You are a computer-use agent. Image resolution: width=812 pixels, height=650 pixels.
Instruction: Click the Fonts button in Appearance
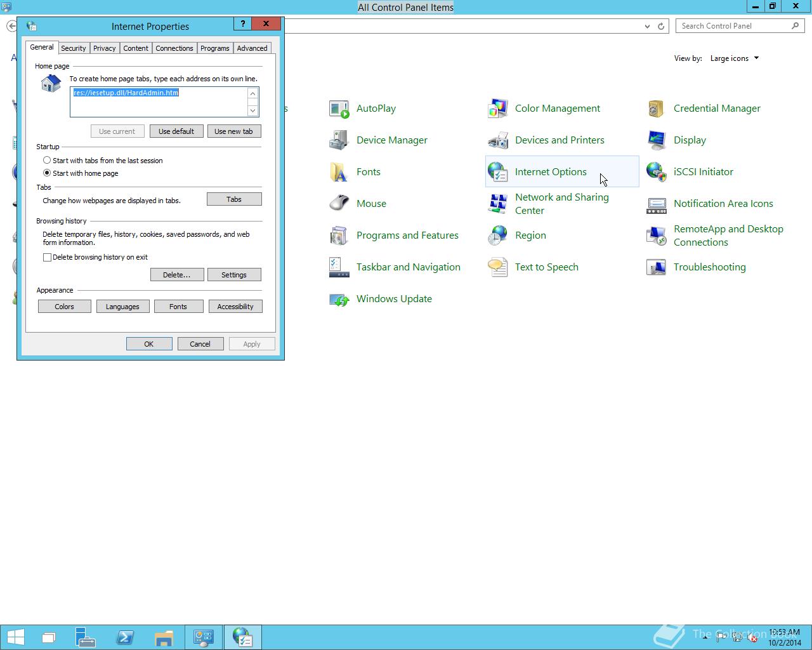[178, 307]
